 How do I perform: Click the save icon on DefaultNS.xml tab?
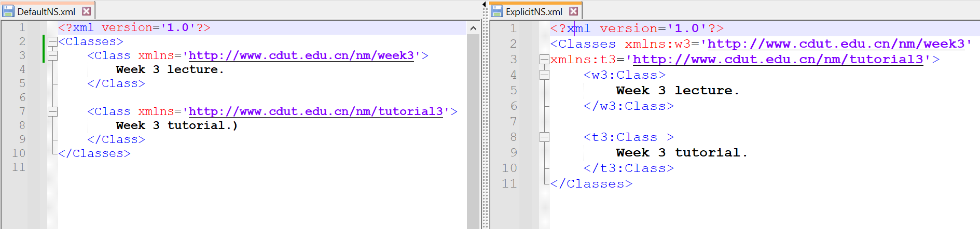pyautogui.click(x=9, y=11)
